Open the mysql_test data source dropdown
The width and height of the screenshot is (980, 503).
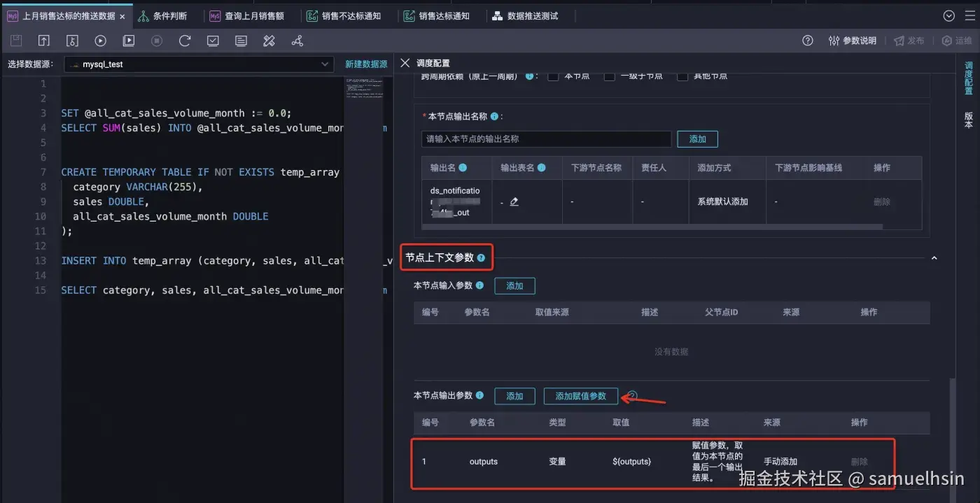pyautogui.click(x=199, y=64)
